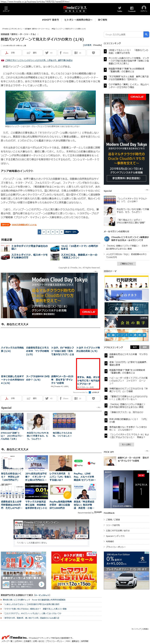This screenshot has height=644, width=150.
Task: Click the もっと読む button in ranking
Action: coord(126,444)
